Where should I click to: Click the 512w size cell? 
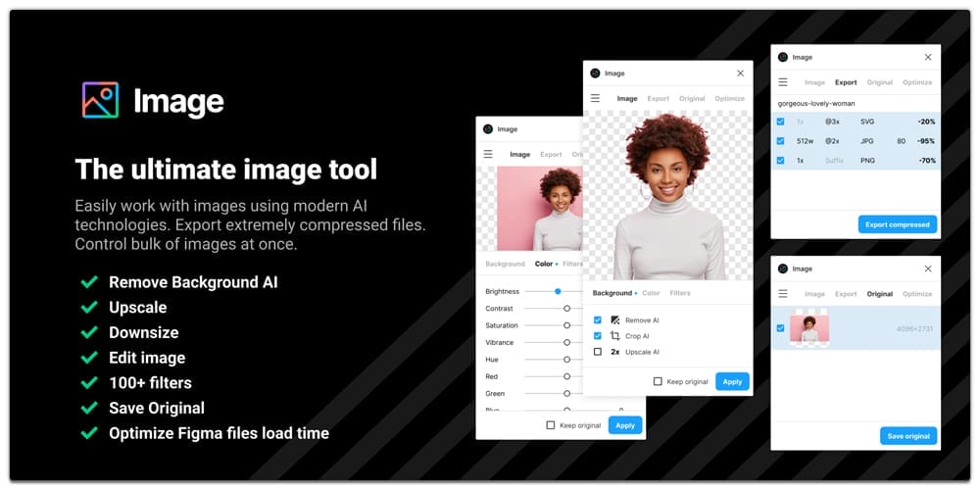tap(805, 141)
